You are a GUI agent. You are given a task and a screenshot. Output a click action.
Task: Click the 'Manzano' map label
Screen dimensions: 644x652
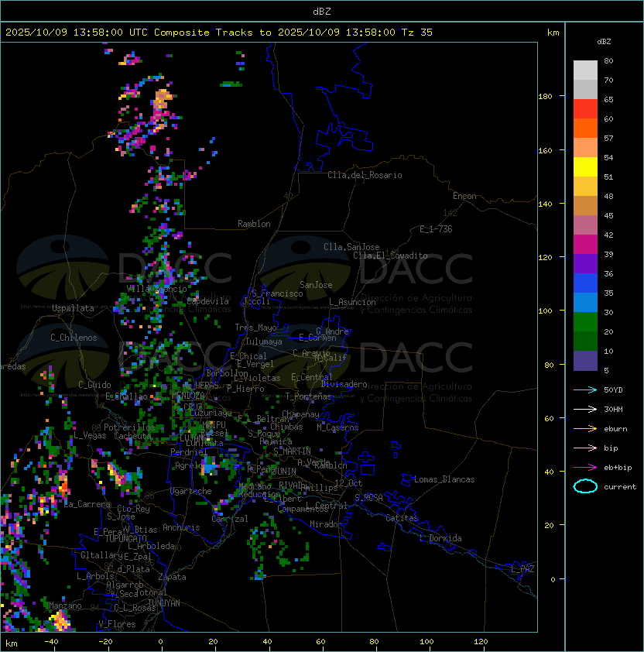pos(65,606)
